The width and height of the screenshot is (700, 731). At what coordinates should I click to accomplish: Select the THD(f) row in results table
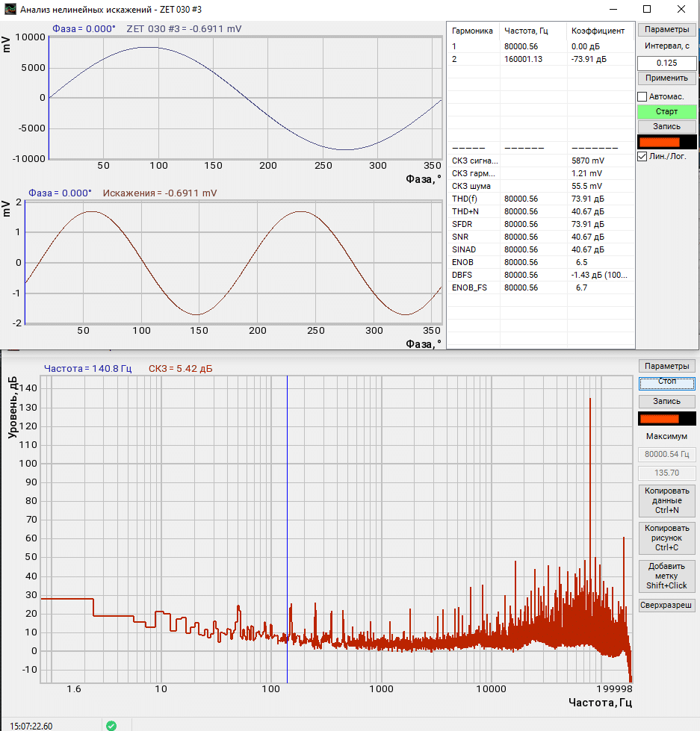pos(465,199)
